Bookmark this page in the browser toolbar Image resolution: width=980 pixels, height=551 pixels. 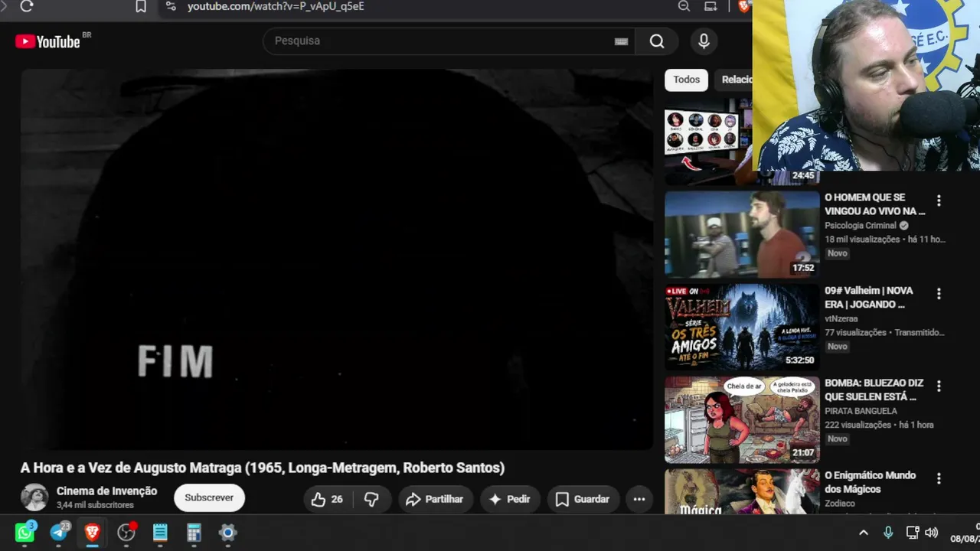coord(141,6)
